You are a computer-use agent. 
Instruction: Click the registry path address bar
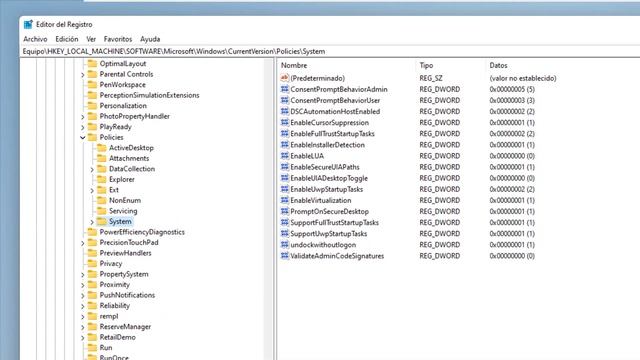point(331,51)
